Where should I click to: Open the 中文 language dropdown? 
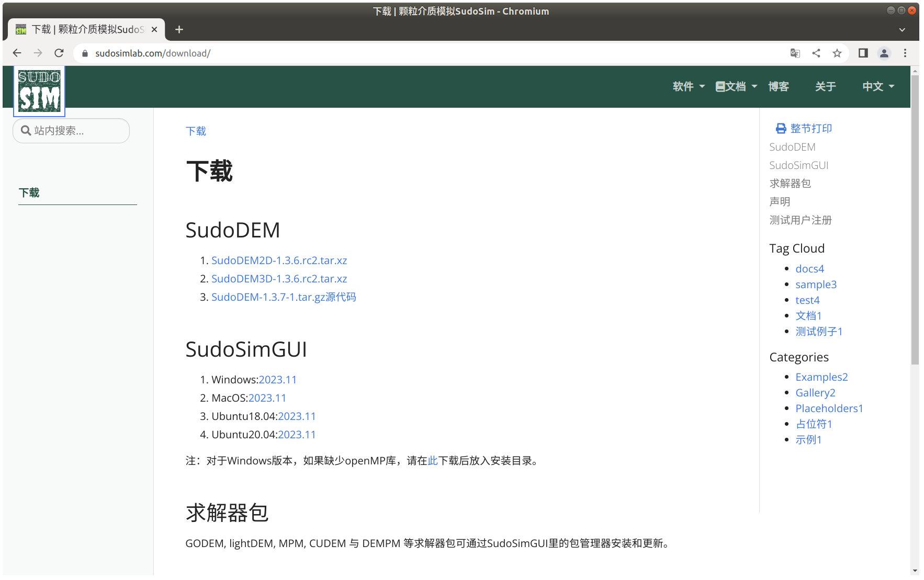(x=878, y=86)
